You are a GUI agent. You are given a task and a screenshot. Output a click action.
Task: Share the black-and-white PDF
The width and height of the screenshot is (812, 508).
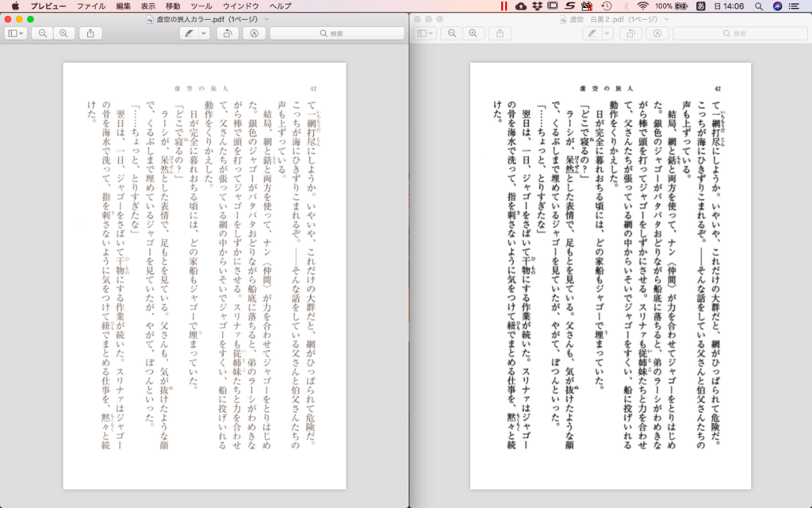[500, 33]
